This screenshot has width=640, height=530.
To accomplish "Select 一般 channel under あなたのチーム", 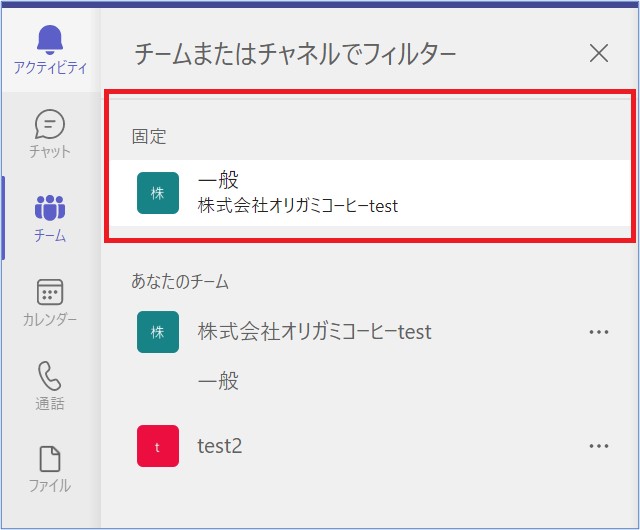I will click(218, 382).
